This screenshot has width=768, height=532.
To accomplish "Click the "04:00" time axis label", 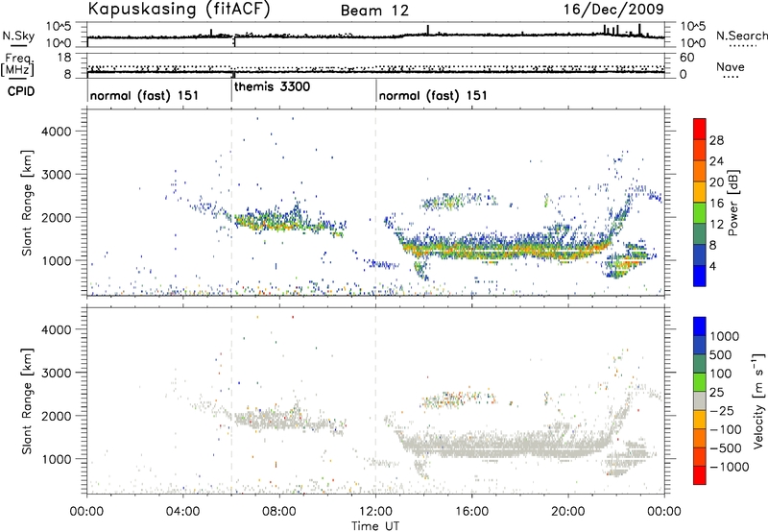I will pyautogui.click(x=182, y=512).
